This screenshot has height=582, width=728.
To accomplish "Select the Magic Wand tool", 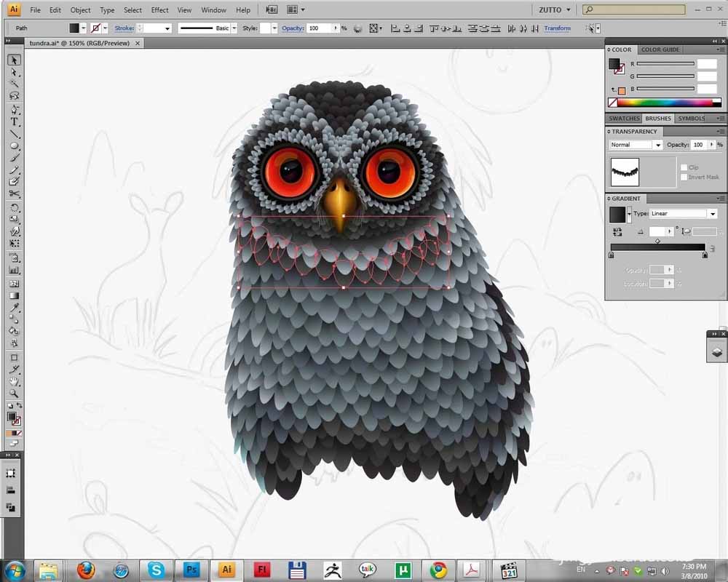I will 14,84.
